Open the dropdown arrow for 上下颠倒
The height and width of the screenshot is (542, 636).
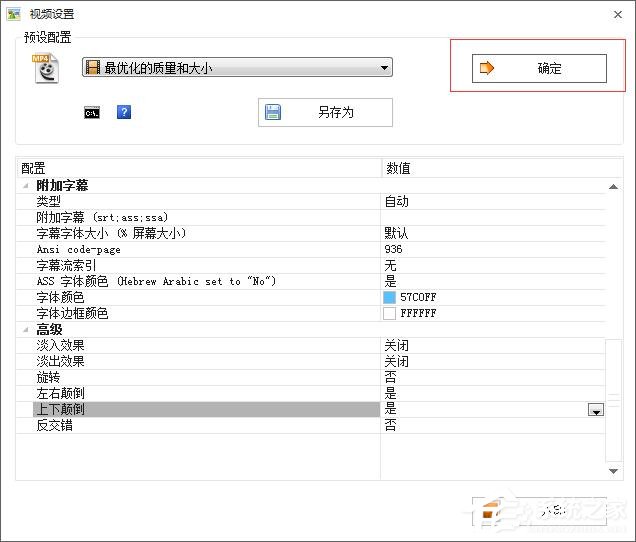coord(595,410)
